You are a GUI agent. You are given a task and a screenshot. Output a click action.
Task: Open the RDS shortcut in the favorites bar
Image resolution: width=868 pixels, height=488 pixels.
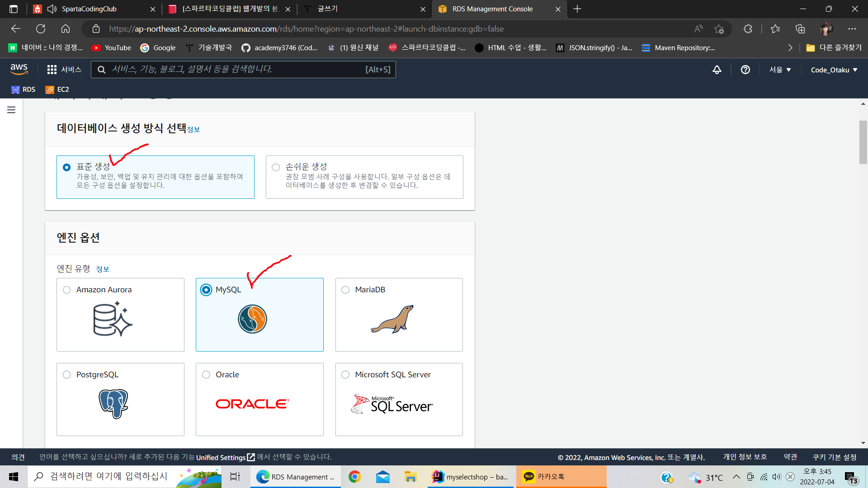pyautogui.click(x=23, y=89)
